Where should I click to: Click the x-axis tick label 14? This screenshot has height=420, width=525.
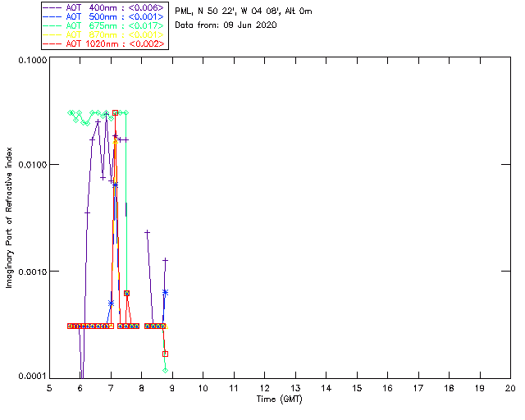pos(326,388)
